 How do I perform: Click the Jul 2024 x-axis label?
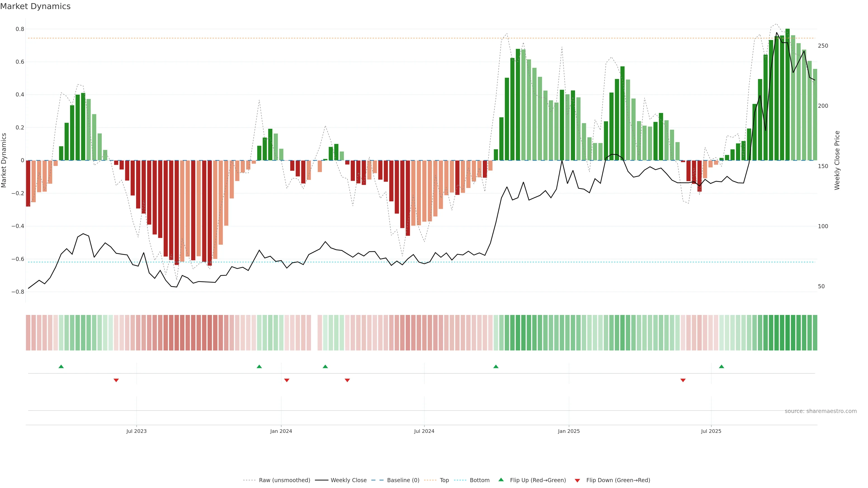tap(424, 431)
